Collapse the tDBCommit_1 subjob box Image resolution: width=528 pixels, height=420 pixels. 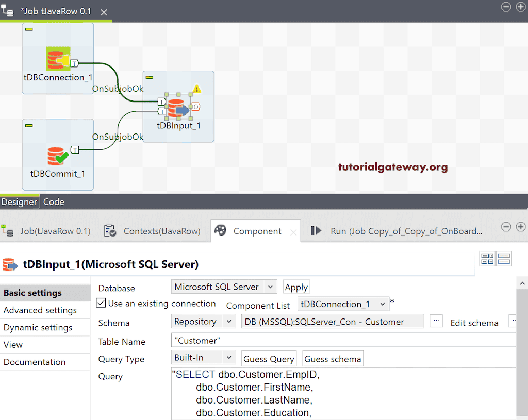pyautogui.click(x=29, y=126)
